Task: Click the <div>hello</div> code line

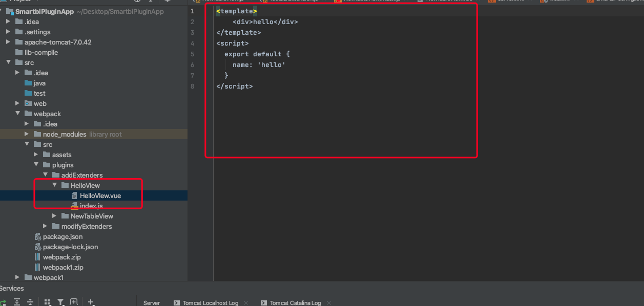Action: click(265, 21)
